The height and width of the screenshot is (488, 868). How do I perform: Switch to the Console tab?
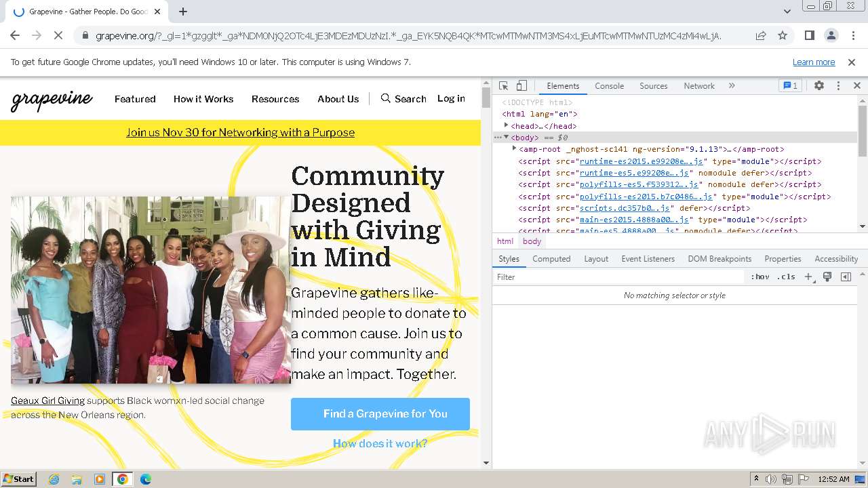tap(609, 86)
